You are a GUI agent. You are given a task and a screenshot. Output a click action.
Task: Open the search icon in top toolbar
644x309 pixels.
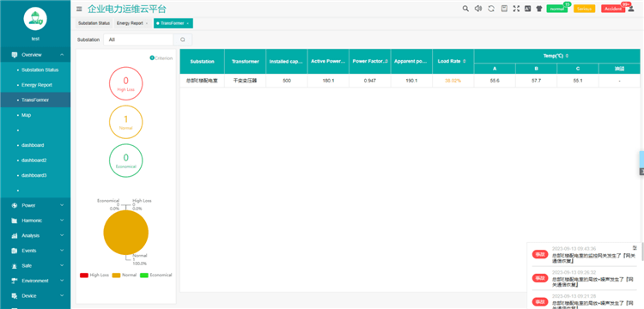coord(465,9)
